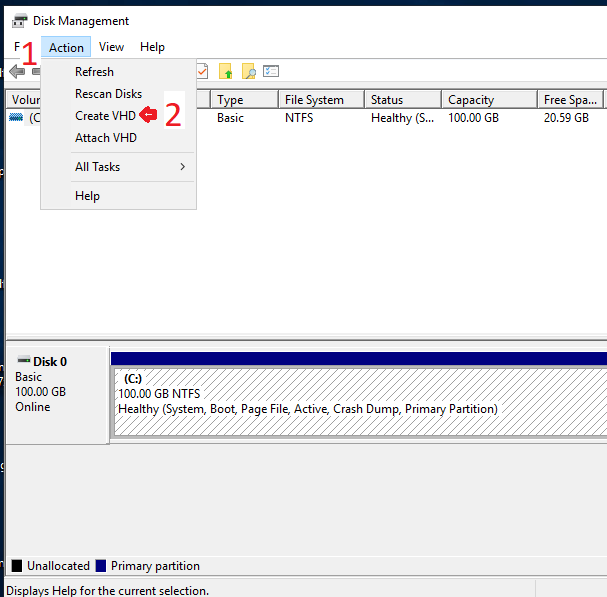
Task: Click the Disk Management title bar icon
Action: pyautogui.click(x=20, y=21)
